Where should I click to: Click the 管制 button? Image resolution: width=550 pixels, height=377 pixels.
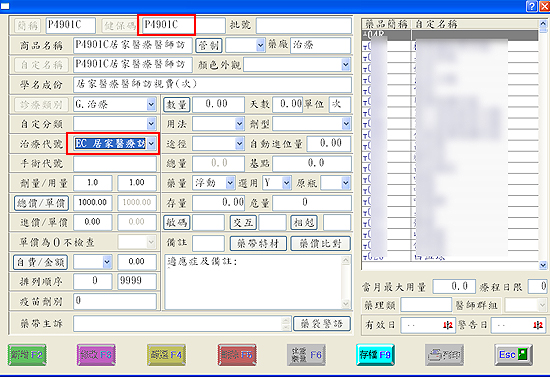[209, 45]
